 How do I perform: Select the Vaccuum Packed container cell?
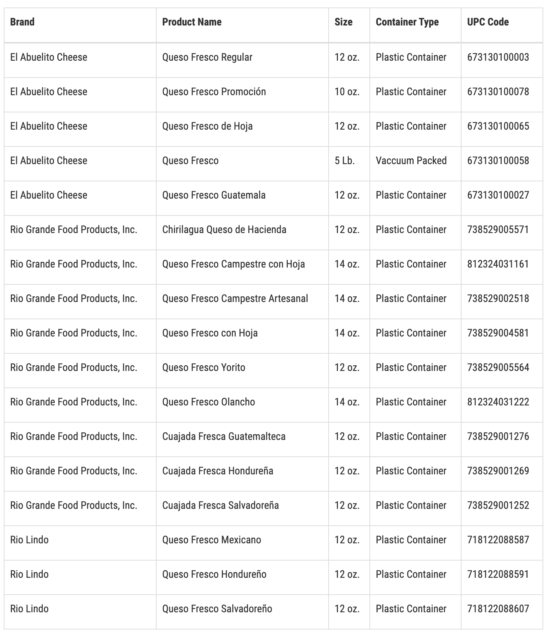point(411,160)
